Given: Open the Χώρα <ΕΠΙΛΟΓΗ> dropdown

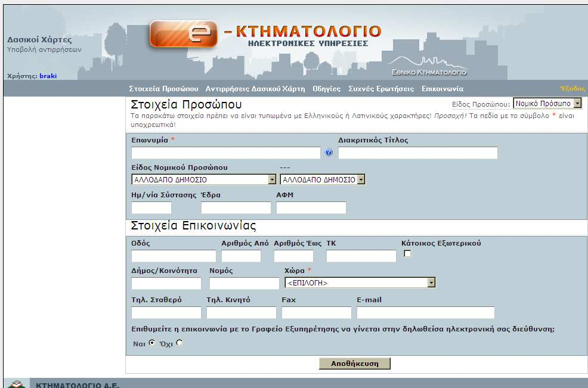Looking at the screenshot, I should pyautogui.click(x=360, y=283).
